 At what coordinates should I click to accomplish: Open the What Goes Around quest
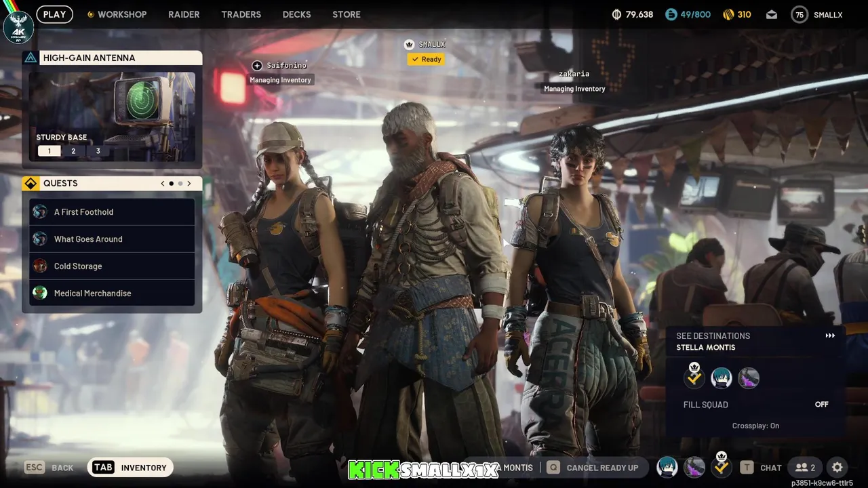pos(112,239)
